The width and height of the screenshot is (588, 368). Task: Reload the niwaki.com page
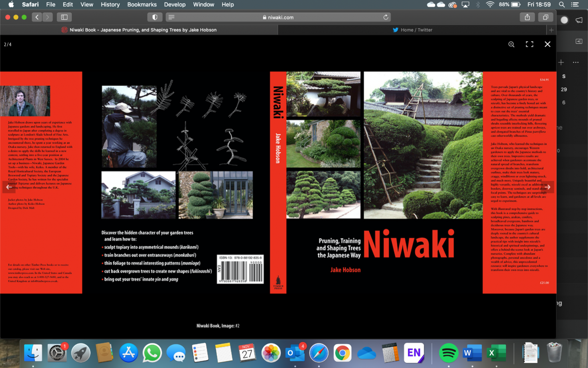pos(386,17)
